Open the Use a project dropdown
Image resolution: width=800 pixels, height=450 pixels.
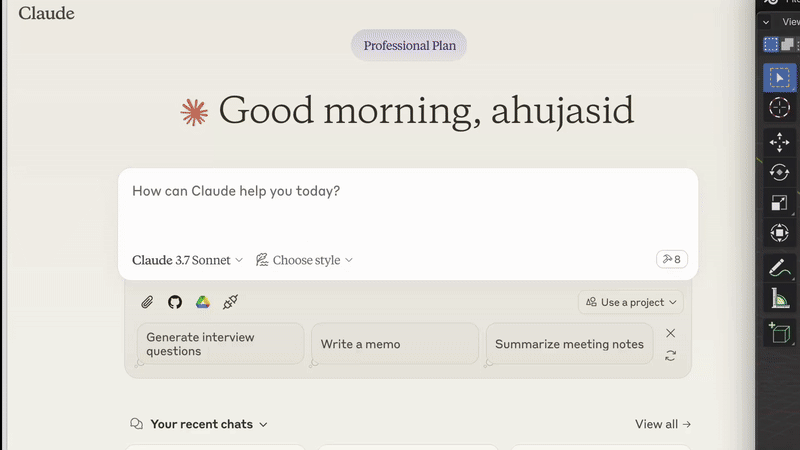click(631, 302)
